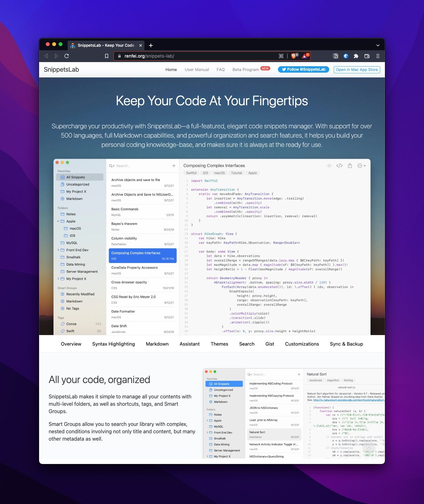Viewport: 424px width, 504px height.
Task: Open Home nav item
Action: coord(171,69)
